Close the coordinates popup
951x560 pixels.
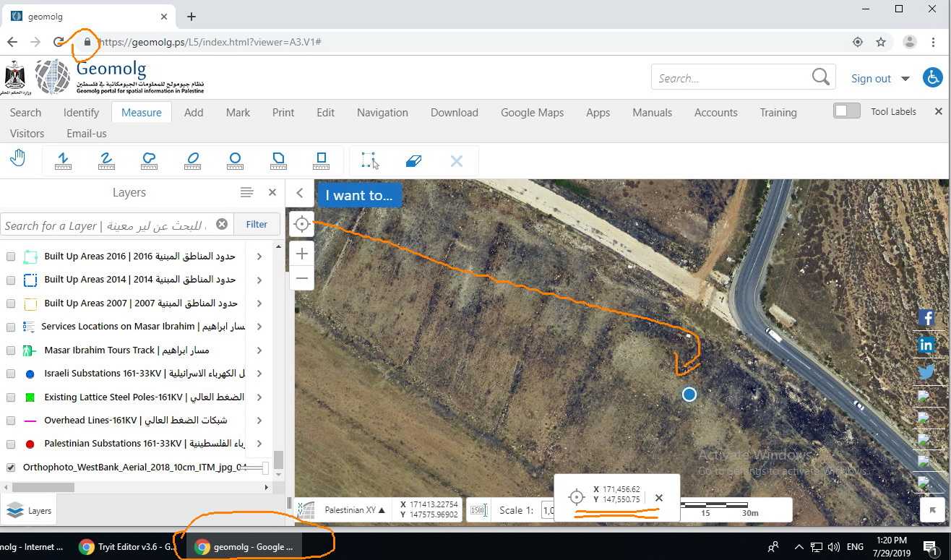click(x=659, y=497)
